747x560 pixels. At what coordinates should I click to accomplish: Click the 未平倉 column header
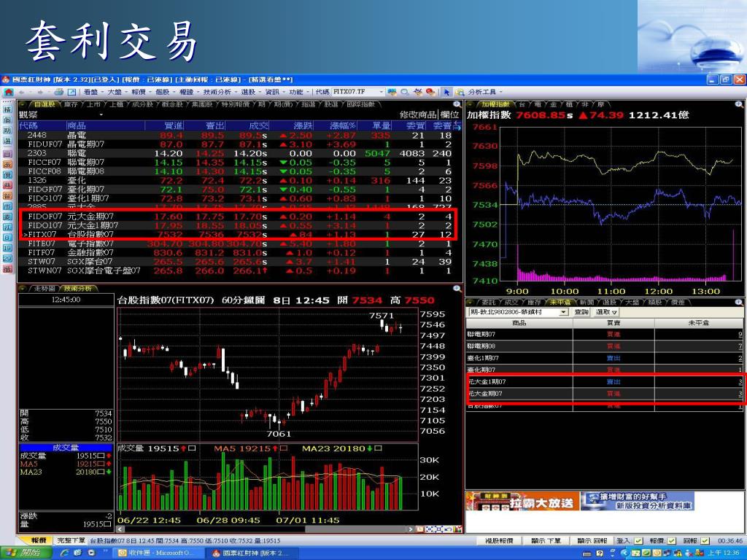click(698, 323)
